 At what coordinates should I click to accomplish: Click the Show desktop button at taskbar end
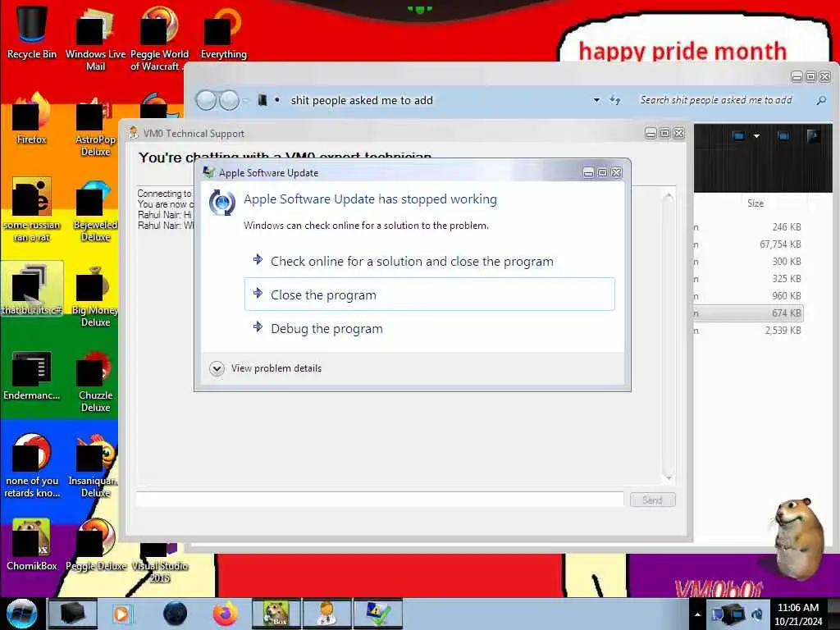click(x=833, y=614)
